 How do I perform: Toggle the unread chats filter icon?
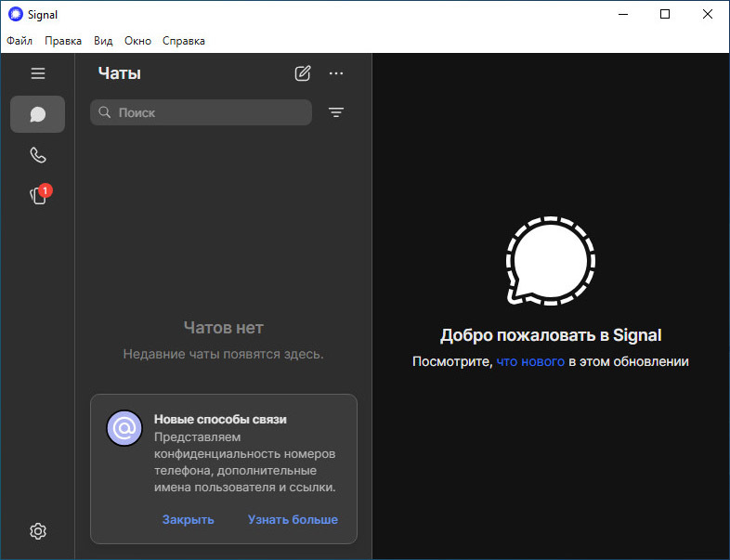(336, 112)
